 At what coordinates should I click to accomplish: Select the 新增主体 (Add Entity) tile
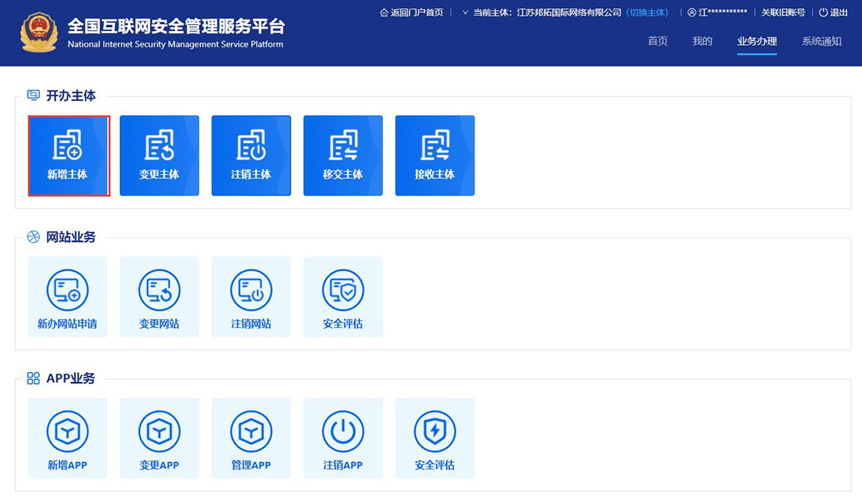(68, 155)
